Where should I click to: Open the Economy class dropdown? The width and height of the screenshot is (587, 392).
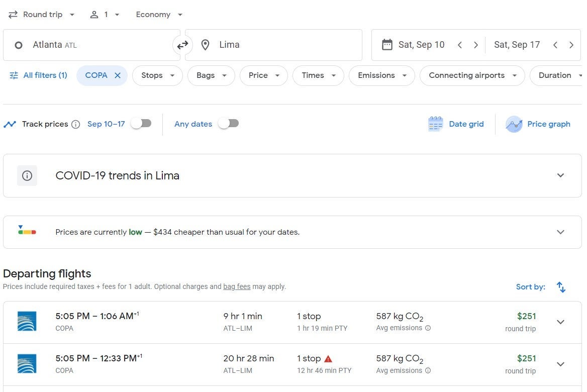[x=159, y=15]
